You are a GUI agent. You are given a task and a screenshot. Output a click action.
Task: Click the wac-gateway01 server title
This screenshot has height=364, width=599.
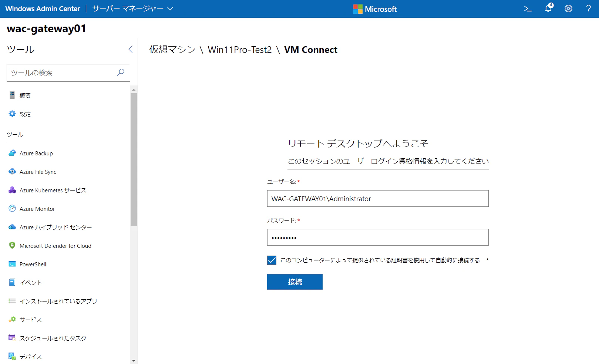[46, 28]
